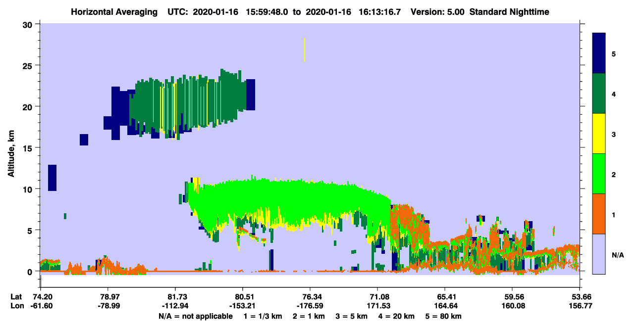Click the longitude value -112.94
The image size is (644, 330).
click(175, 306)
